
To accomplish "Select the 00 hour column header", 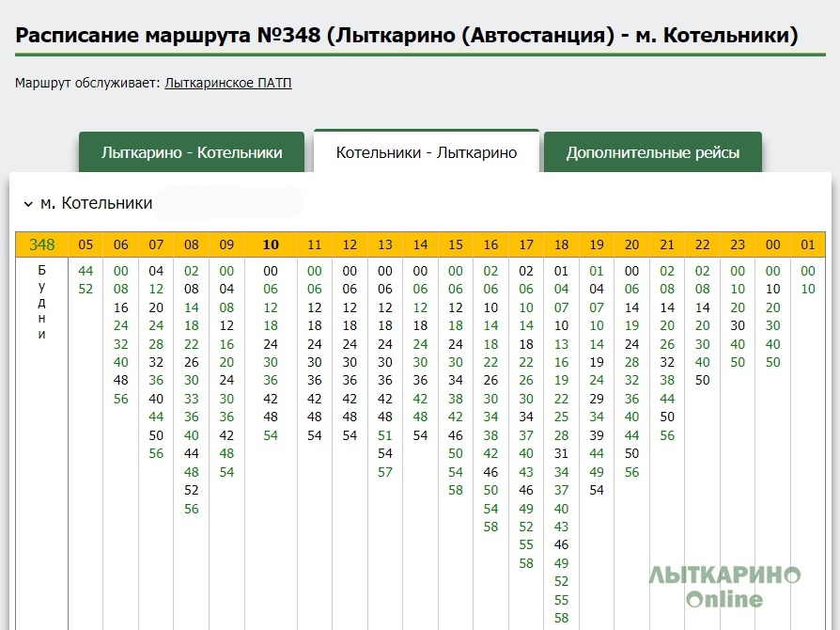I will [x=773, y=244].
